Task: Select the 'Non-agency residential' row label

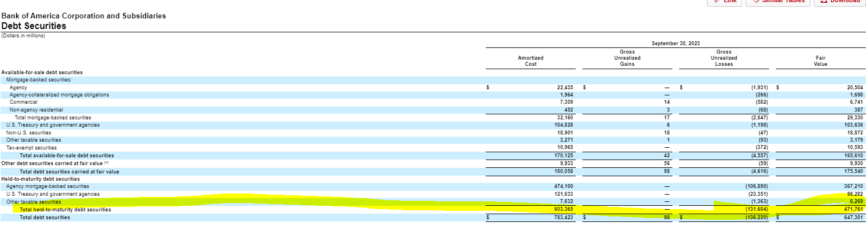Action: coord(36,110)
